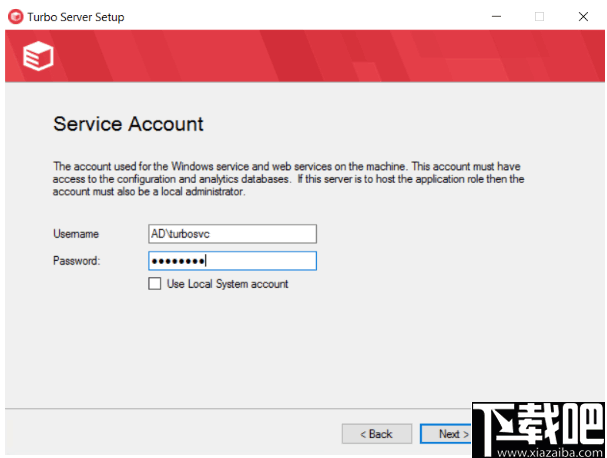Click the Username label
Viewport: 607px width, 458px height.
pyautogui.click(x=76, y=234)
